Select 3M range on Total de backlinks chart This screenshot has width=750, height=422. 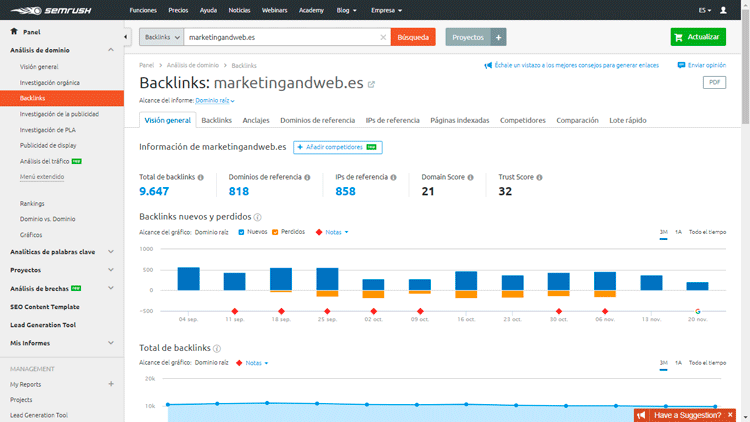663,363
